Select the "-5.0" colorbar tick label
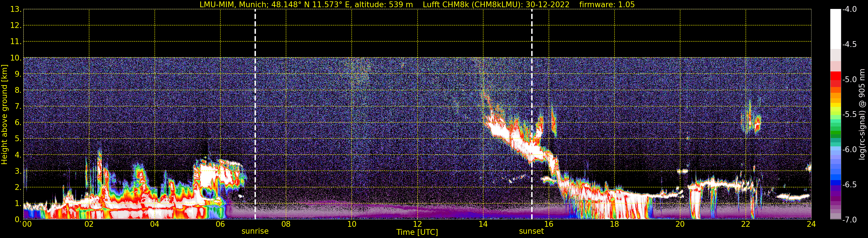 coord(850,80)
